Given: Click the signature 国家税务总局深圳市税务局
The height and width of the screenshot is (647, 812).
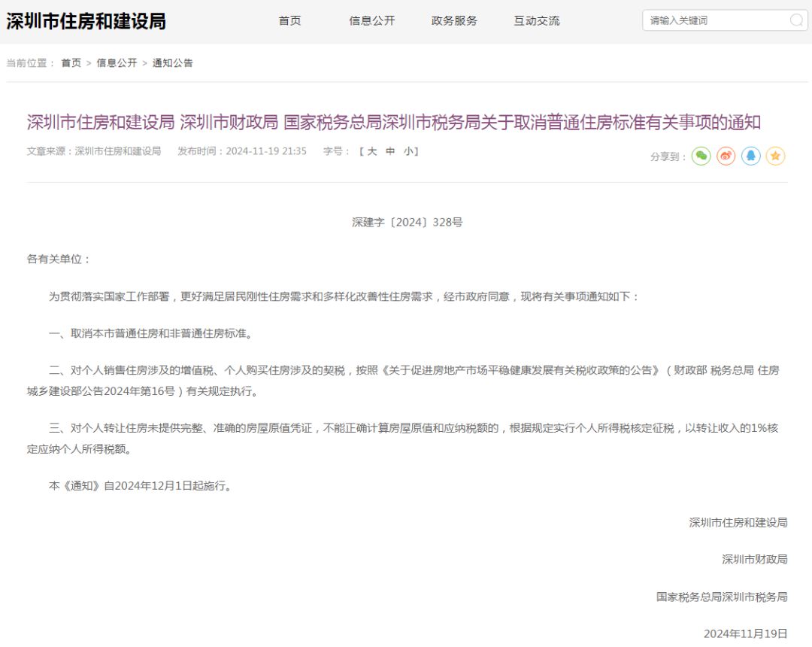Looking at the screenshot, I should tap(722, 597).
